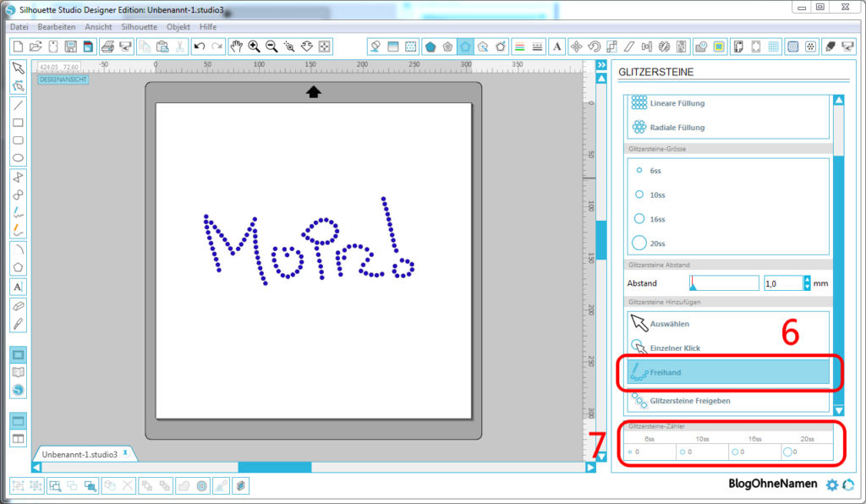Choose Radiale Füllung option
Screen dimensions: 866x504
(677, 128)
